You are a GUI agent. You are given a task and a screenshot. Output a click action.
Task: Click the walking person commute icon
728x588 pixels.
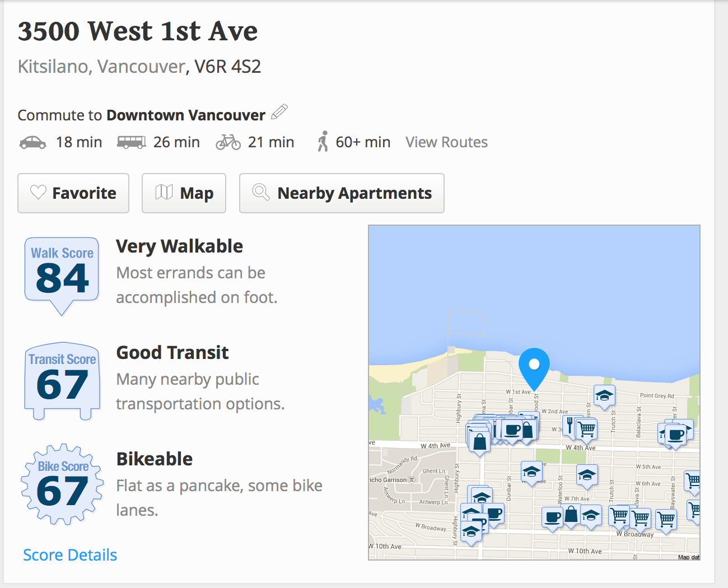[323, 142]
